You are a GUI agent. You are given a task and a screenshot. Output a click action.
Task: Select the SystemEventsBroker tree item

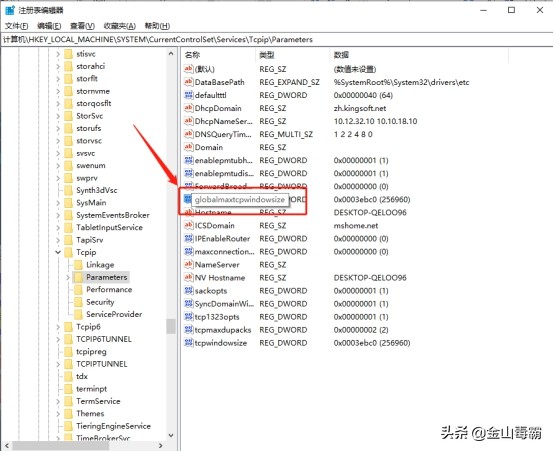113,215
